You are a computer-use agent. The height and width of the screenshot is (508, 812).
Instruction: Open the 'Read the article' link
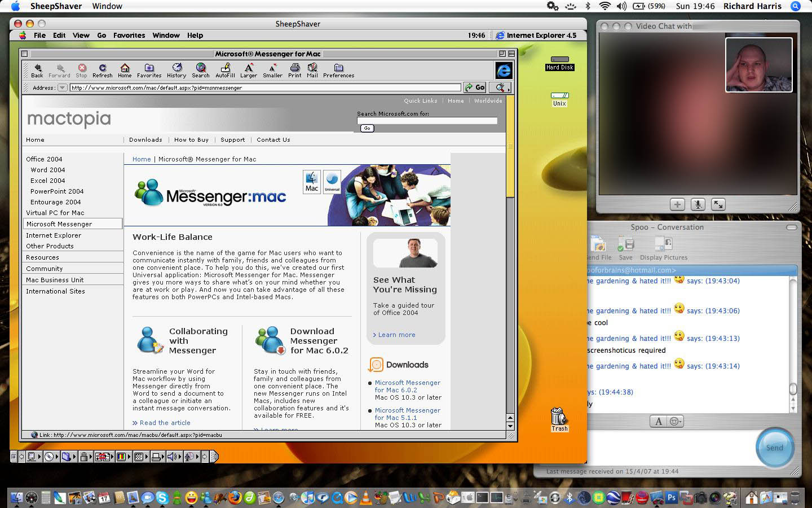165,423
